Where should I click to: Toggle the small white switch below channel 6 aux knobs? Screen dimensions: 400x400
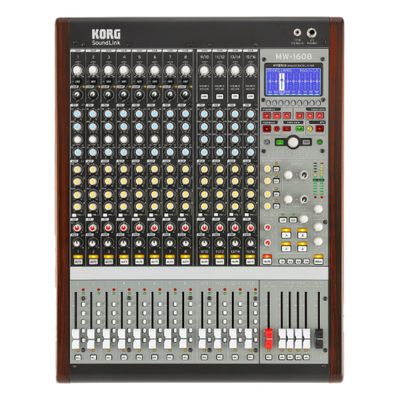click(x=152, y=215)
